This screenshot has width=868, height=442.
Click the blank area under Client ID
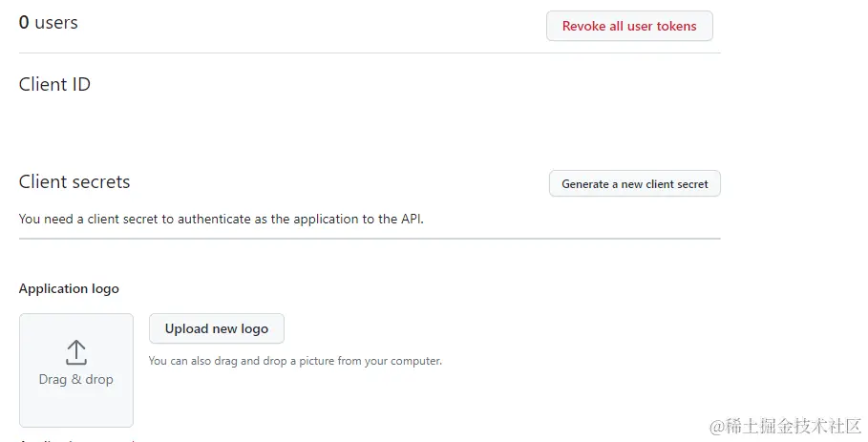pyautogui.click(x=191, y=124)
